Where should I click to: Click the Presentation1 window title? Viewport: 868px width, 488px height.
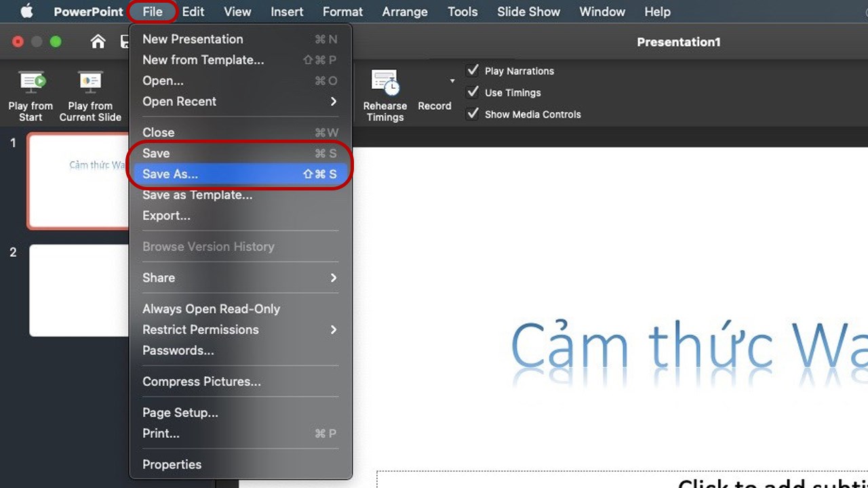tap(678, 42)
